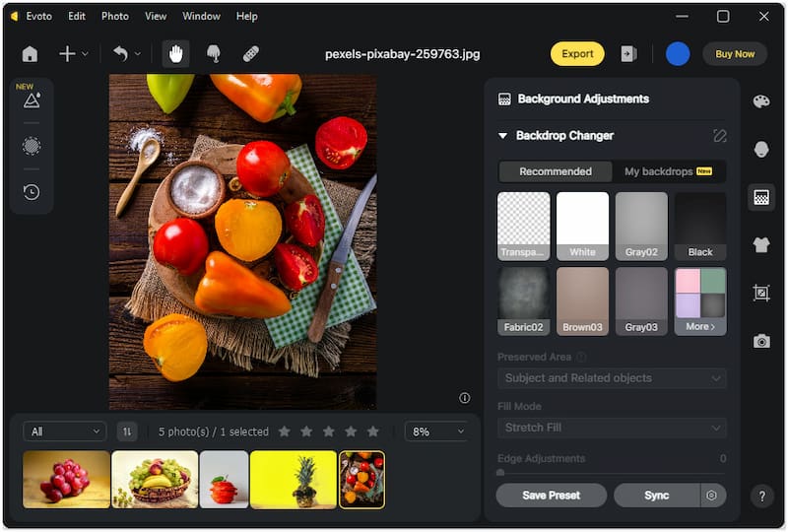788x532 pixels.
Task: Toggle the sort order button
Action: 127,432
